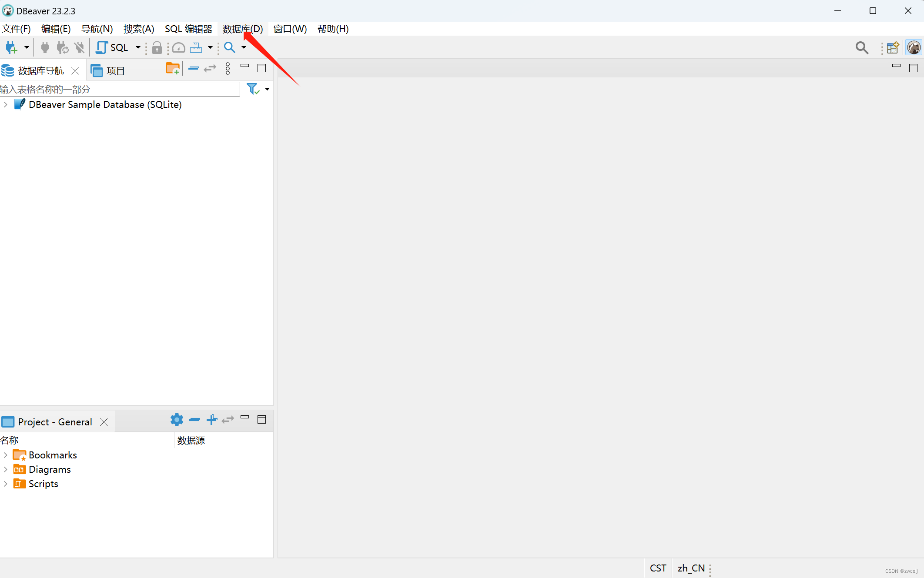This screenshot has height=578, width=924.
Task: Open the dropdown arrow beside SQL button
Action: tap(138, 47)
